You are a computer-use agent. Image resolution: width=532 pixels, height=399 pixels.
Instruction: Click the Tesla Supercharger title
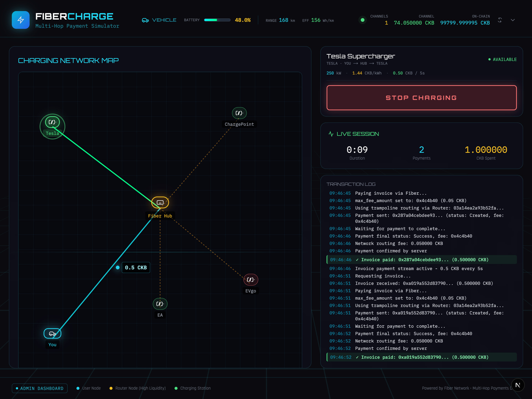click(x=361, y=56)
